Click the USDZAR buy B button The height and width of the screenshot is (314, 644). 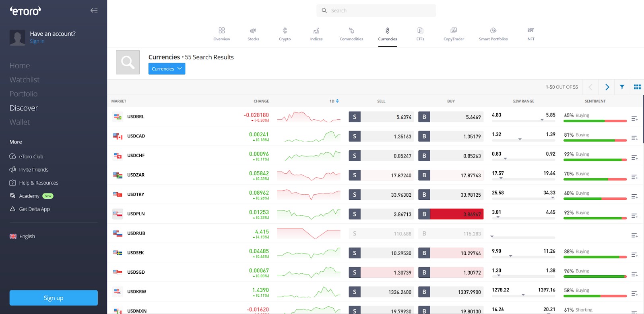(424, 175)
